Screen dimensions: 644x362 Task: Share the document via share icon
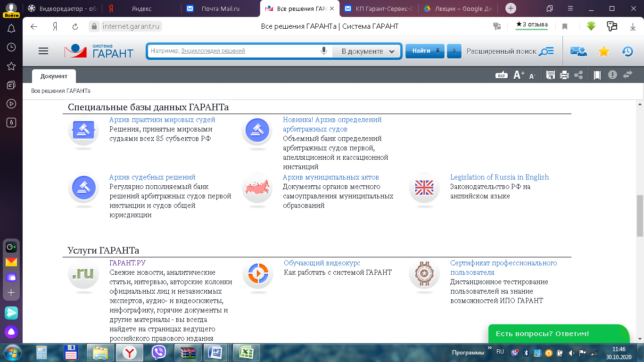(x=578, y=75)
